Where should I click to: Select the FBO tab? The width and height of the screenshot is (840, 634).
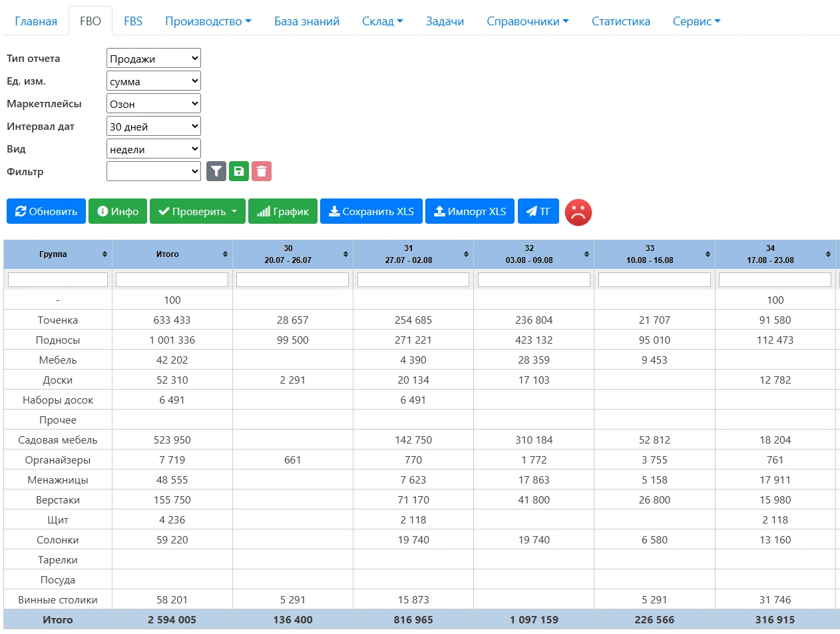point(91,21)
